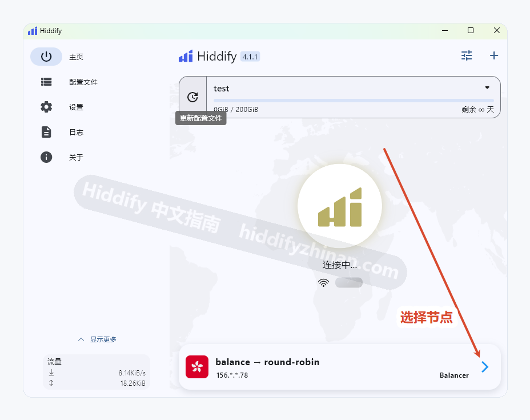Click the Hong Kong flag icon
Screen dimensions: 530x420
click(197, 367)
